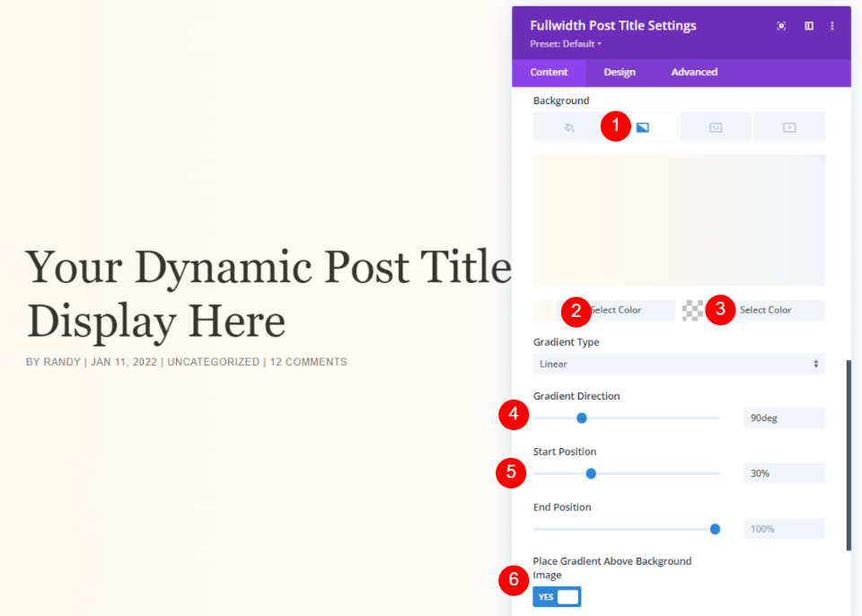This screenshot has height=616, width=862.
Task: Click the JAN 11, 2022 date
Action: pos(124,362)
